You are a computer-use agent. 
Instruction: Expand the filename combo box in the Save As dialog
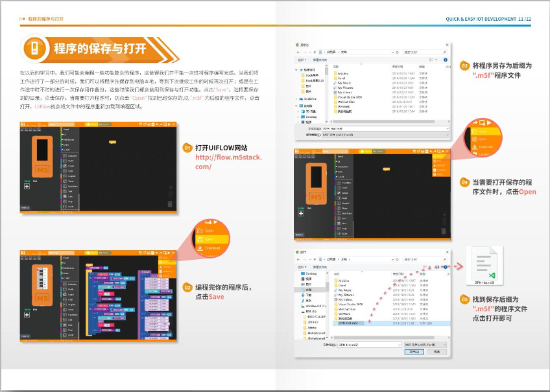point(446,129)
